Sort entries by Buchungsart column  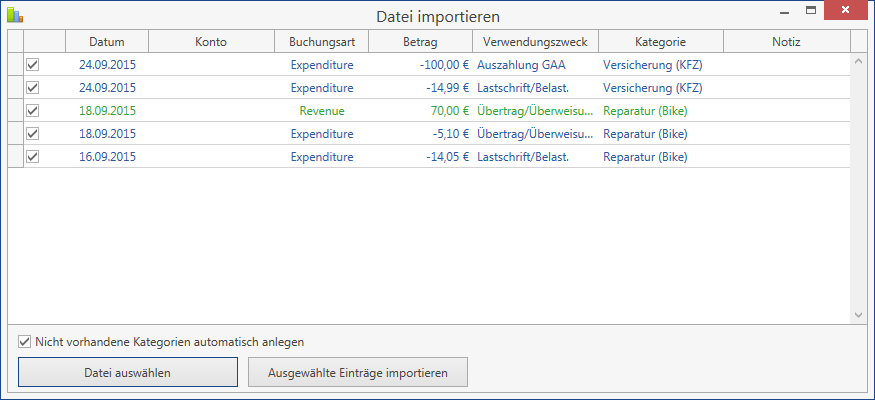[321, 42]
